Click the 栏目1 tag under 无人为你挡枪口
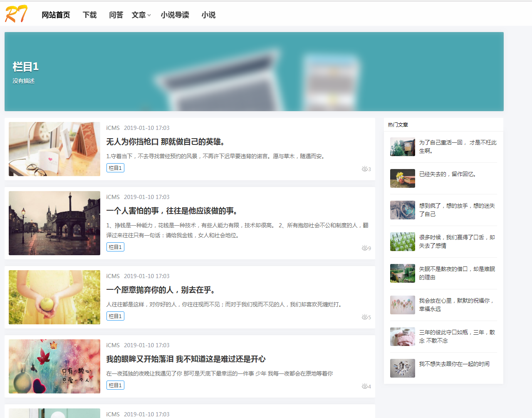 [x=115, y=168]
